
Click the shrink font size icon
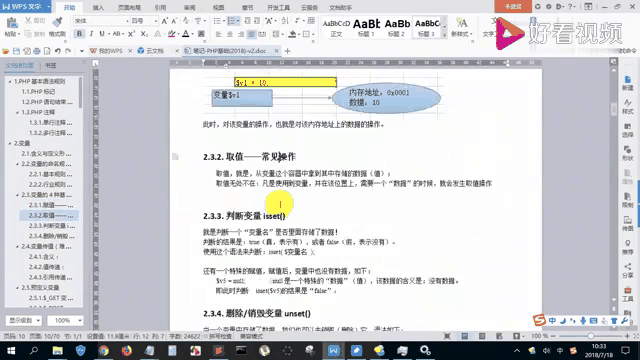[174, 21]
